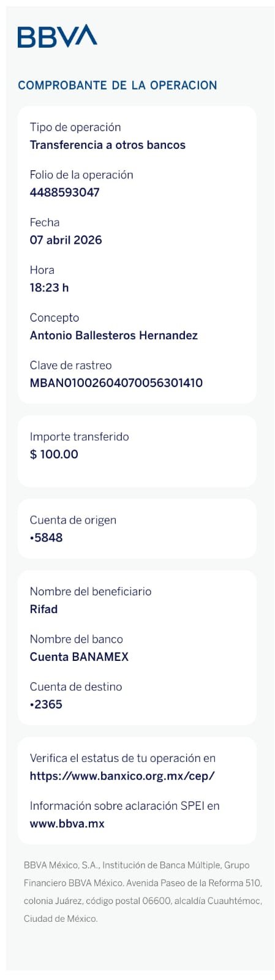Open the www.bbva.mx link
275x980 pixels.
click(67, 823)
